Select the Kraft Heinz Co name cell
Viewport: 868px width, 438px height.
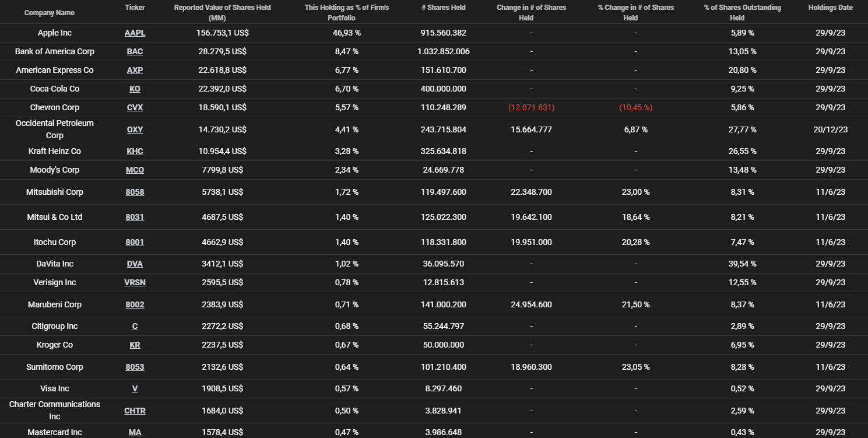pos(55,151)
